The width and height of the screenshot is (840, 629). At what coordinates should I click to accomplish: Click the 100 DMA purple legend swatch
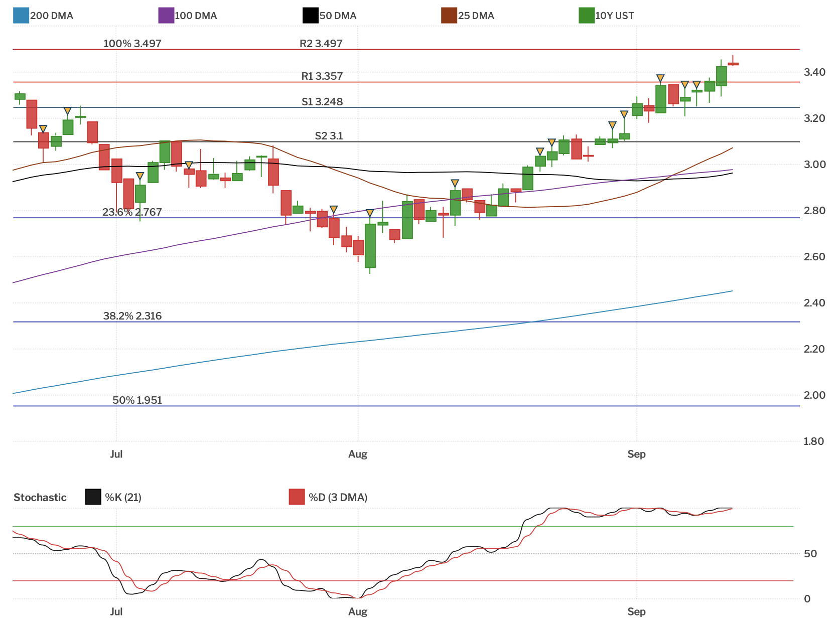coord(166,16)
